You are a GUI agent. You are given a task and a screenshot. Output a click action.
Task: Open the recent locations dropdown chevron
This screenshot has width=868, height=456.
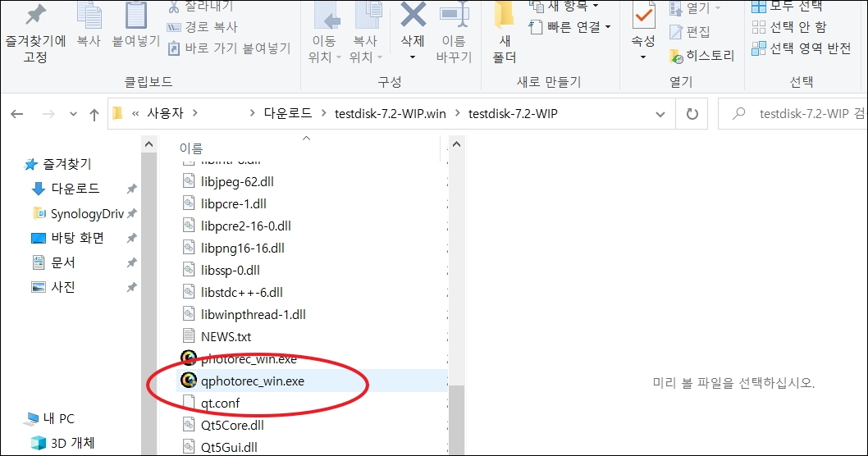[73, 114]
